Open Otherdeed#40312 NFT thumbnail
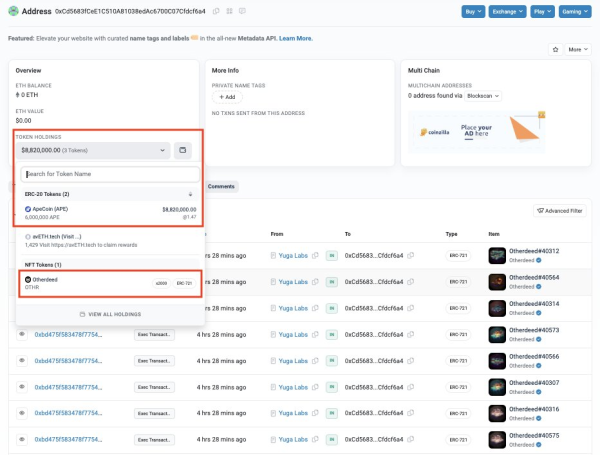Image resolution: width=600 pixels, height=455 pixels. (x=497, y=256)
